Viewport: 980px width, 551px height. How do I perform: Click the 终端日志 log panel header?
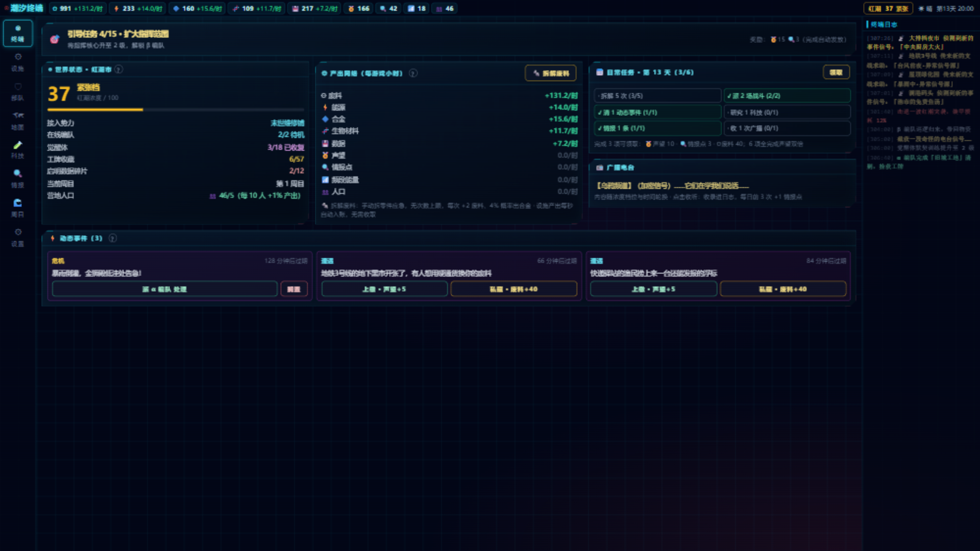click(884, 24)
